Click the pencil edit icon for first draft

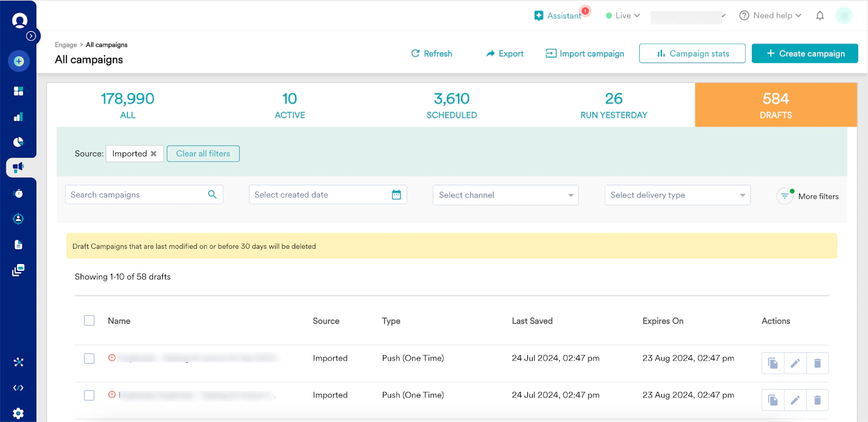795,363
